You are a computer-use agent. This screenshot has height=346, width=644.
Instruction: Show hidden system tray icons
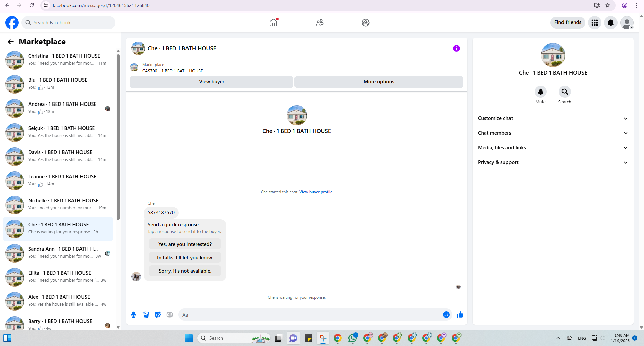[x=558, y=338]
